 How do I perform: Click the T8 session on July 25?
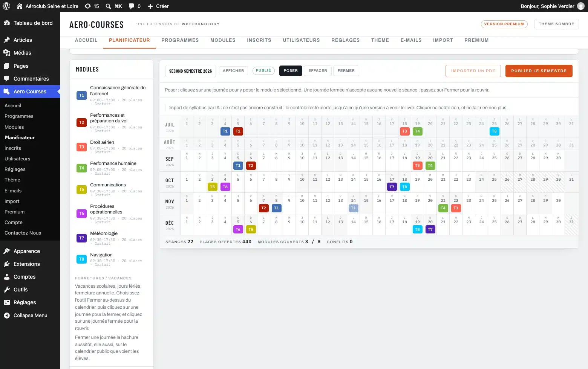(494, 131)
